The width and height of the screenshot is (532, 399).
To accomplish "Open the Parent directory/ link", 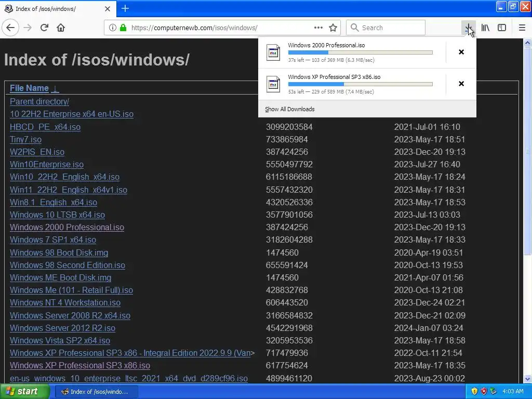I will pos(39,101).
